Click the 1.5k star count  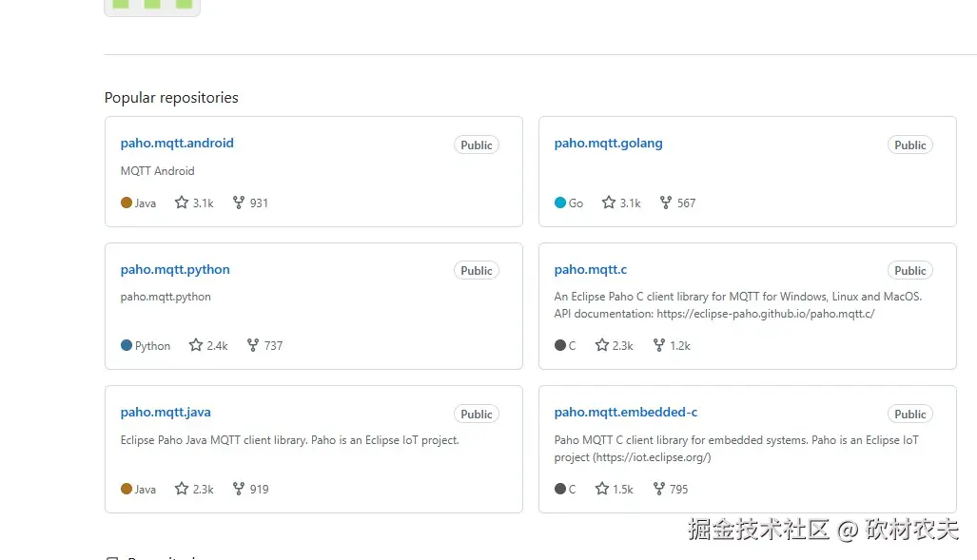pos(623,490)
